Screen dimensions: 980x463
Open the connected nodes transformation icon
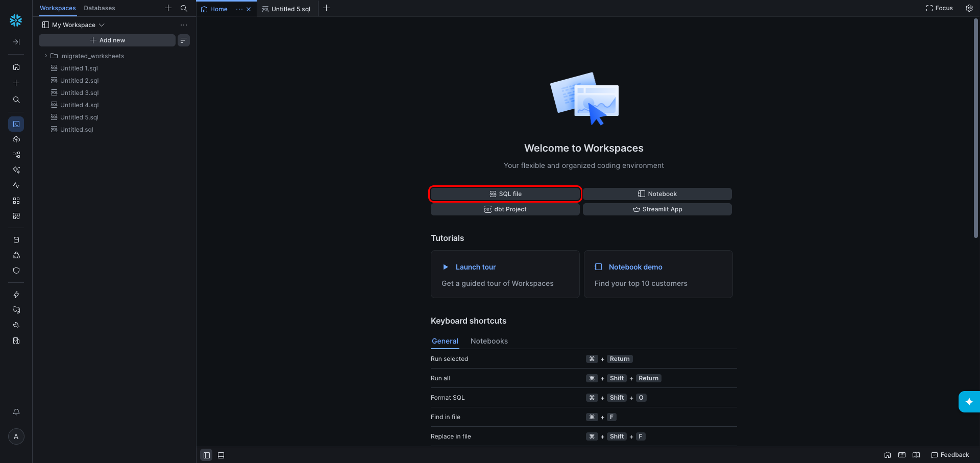click(16, 155)
